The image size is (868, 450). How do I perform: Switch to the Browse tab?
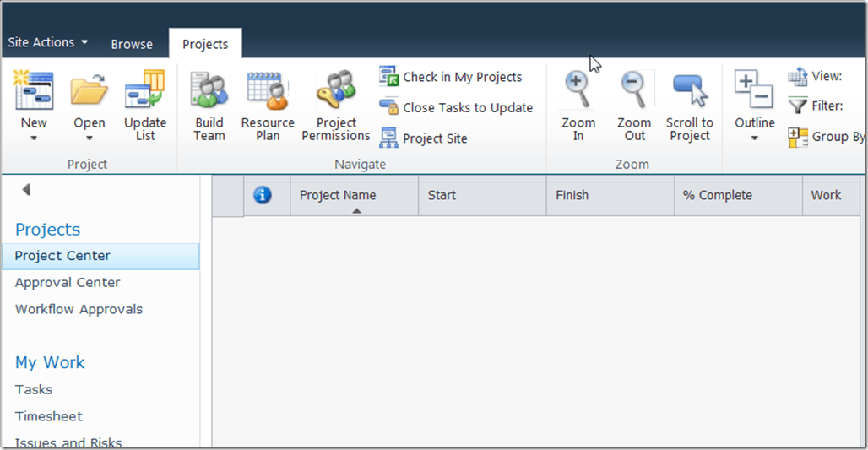point(132,44)
